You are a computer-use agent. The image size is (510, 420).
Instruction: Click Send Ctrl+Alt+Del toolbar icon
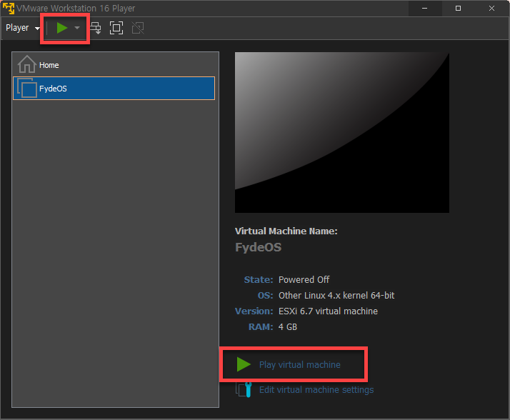pyautogui.click(x=95, y=28)
